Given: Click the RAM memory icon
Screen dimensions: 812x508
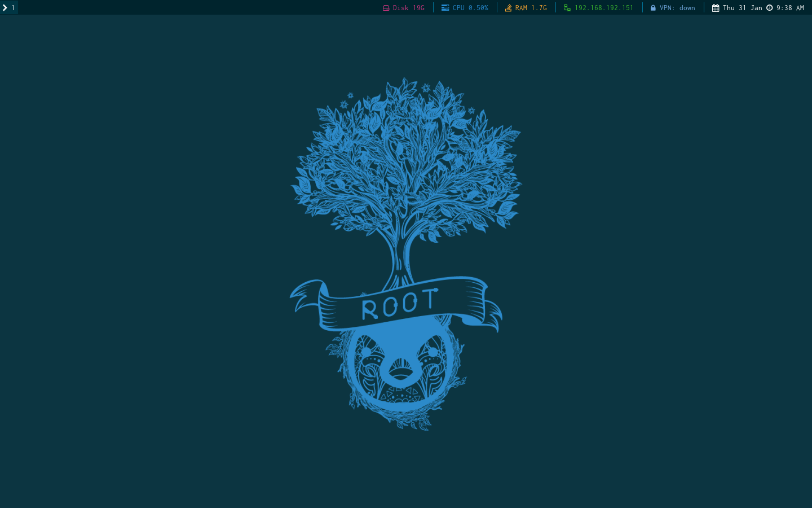Looking at the screenshot, I should (x=508, y=8).
